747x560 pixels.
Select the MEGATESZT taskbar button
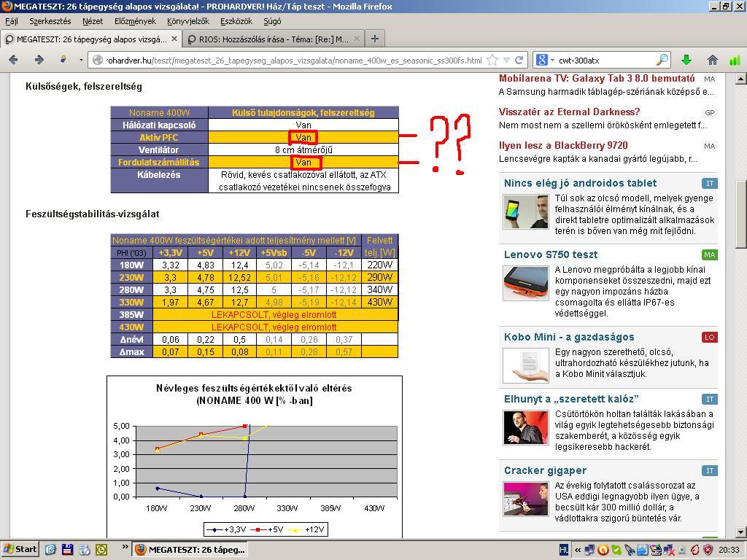pyautogui.click(x=190, y=550)
